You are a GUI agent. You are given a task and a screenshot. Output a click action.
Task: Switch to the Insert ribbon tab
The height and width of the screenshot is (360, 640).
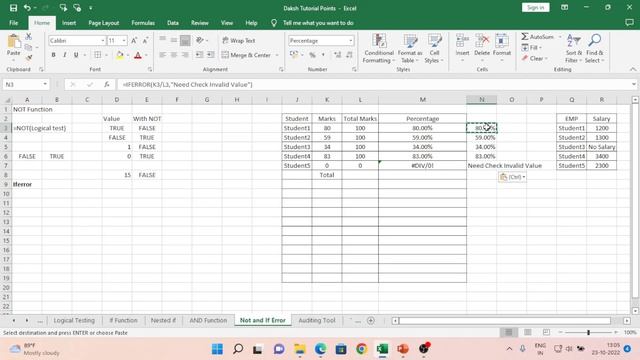(69, 23)
